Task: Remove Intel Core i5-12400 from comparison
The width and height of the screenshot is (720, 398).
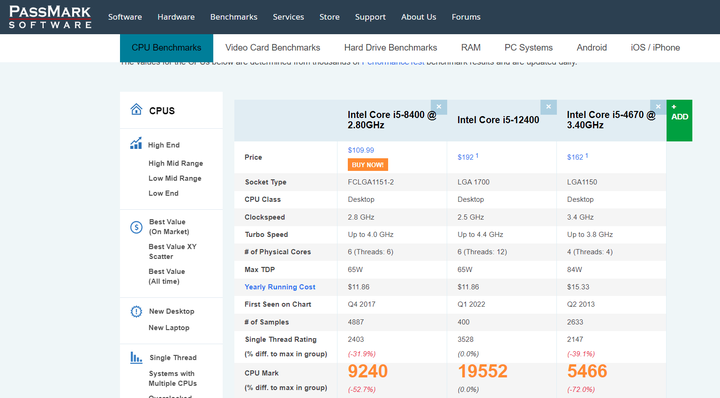Action: [x=549, y=107]
